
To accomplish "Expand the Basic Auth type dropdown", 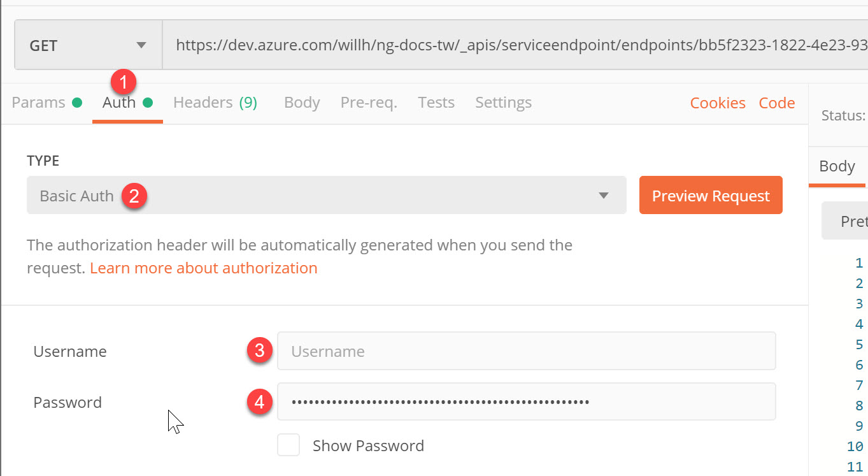I will tap(326, 195).
